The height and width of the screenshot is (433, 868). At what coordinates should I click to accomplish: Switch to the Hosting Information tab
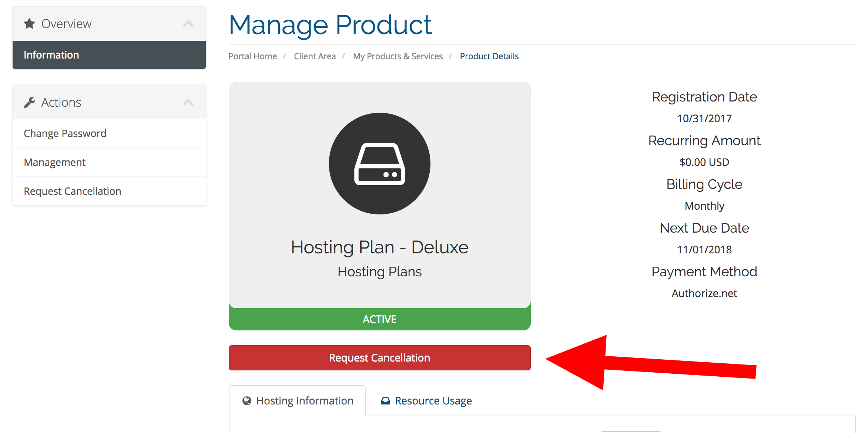pos(297,401)
